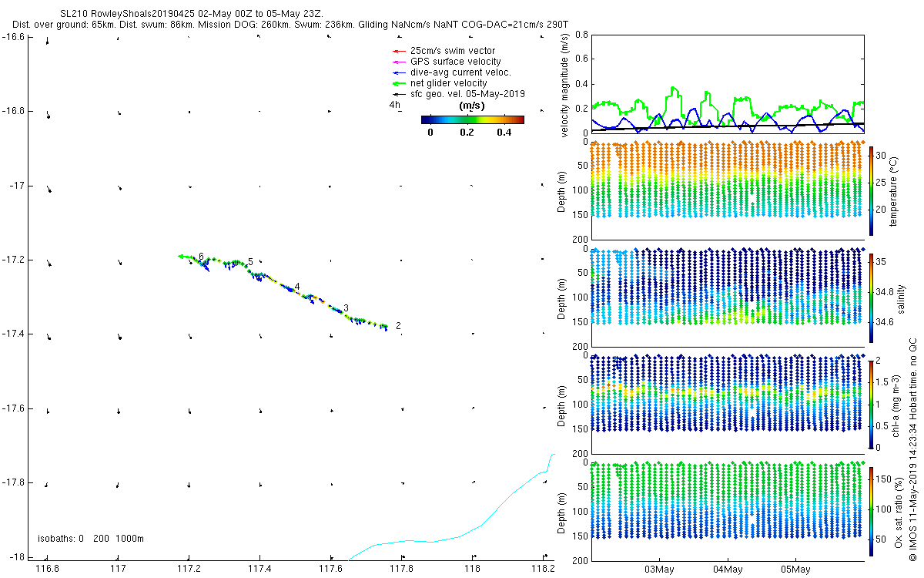Screen dimensions: 924x578
Task: Click the 116.8 longitude tick label
Action: (x=48, y=570)
